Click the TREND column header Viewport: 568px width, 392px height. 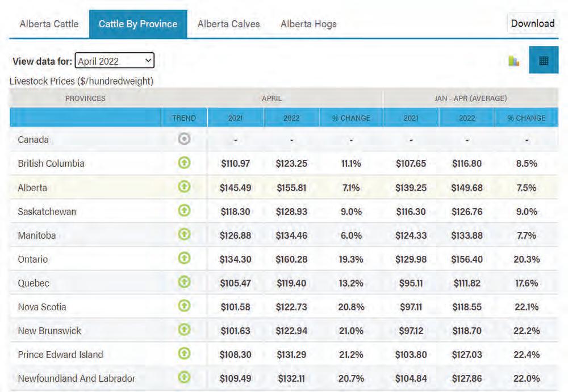(184, 118)
